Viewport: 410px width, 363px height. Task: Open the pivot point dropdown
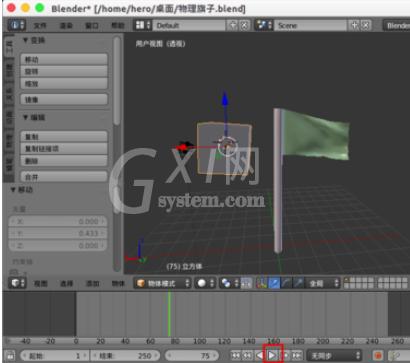(x=229, y=283)
